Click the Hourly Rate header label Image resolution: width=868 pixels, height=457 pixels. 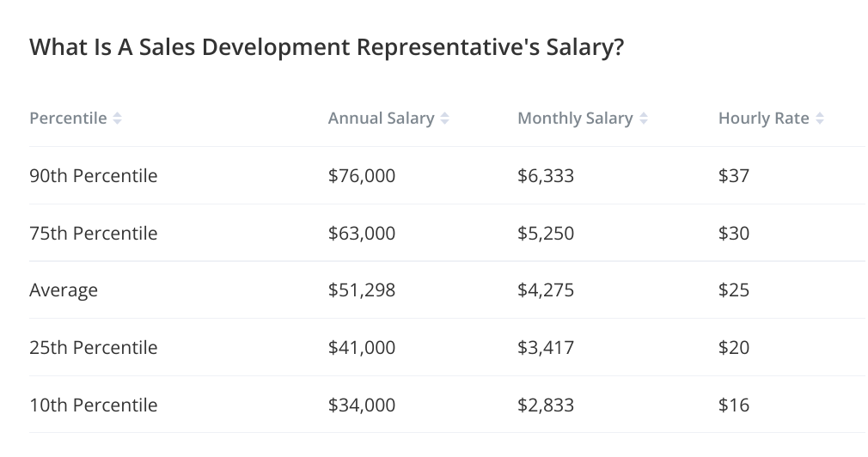click(764, 119)
